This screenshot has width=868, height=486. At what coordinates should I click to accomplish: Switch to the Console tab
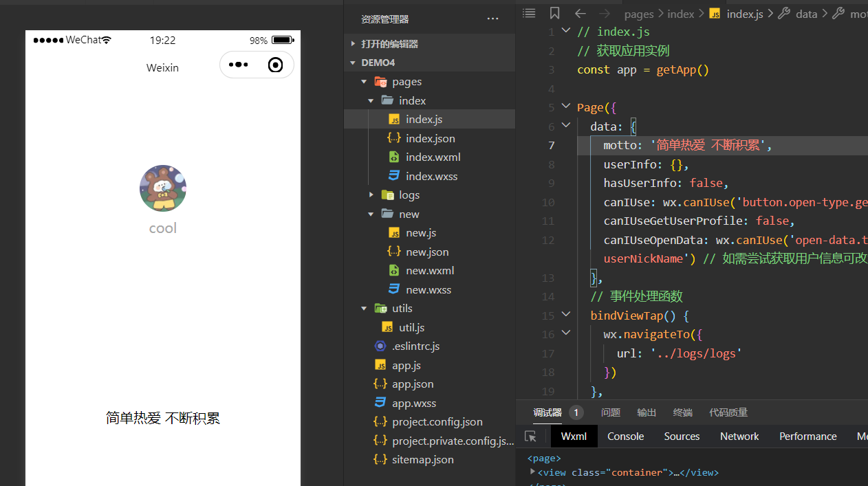coord(625,436)
